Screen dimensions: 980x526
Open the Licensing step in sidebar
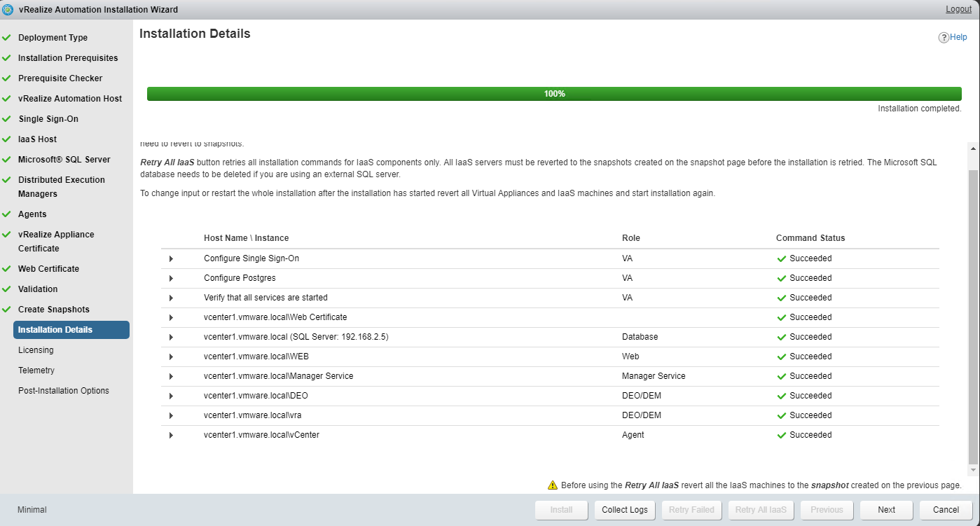coord(36,350)
